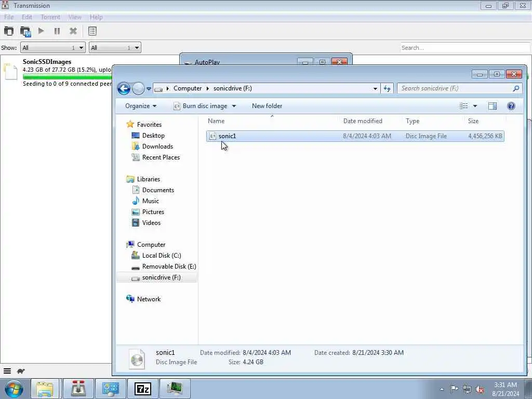Open Videos library

click(x=151, y=222)
